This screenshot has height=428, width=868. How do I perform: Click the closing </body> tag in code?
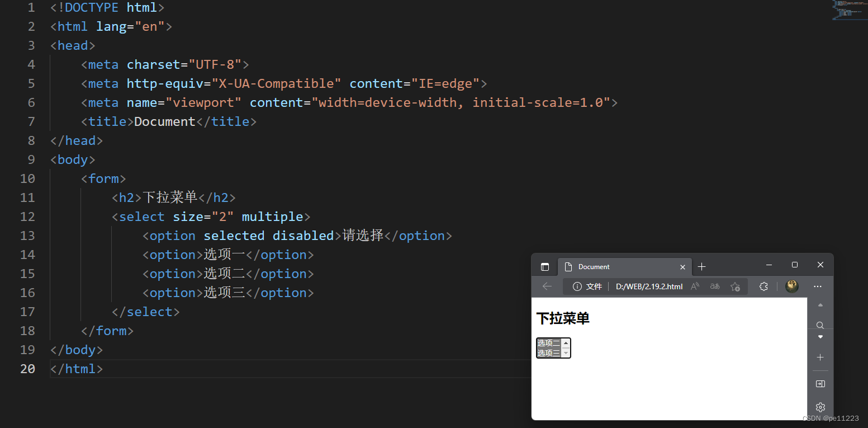click(77, 350)
